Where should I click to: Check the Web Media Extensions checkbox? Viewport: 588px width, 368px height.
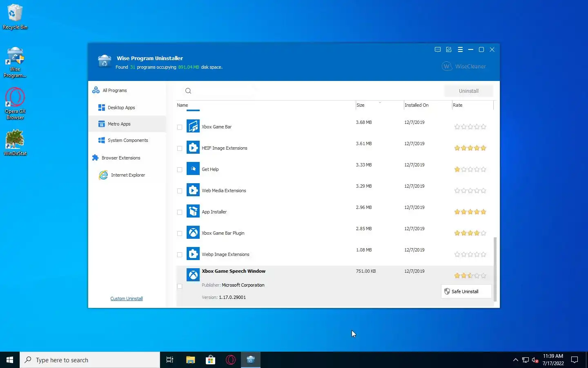point(180,191)
